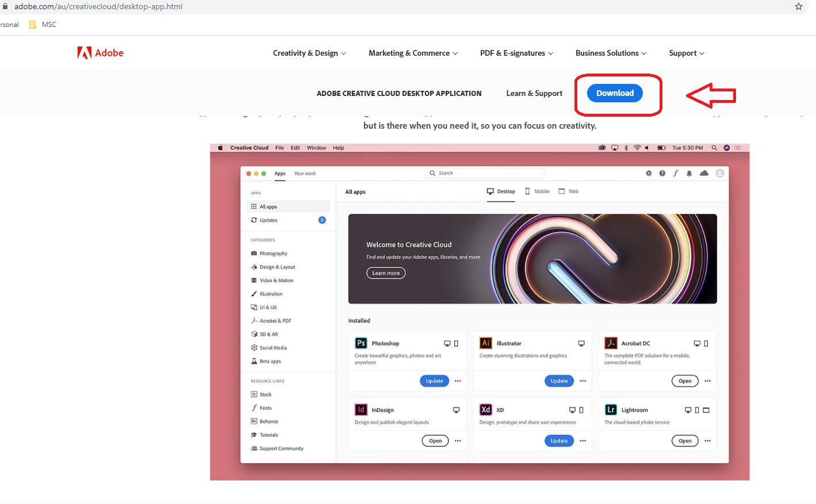The height and width of the screenshot is (504, 816).
Task: Select the Web platform tab
Action: click(x=568, y=191)
